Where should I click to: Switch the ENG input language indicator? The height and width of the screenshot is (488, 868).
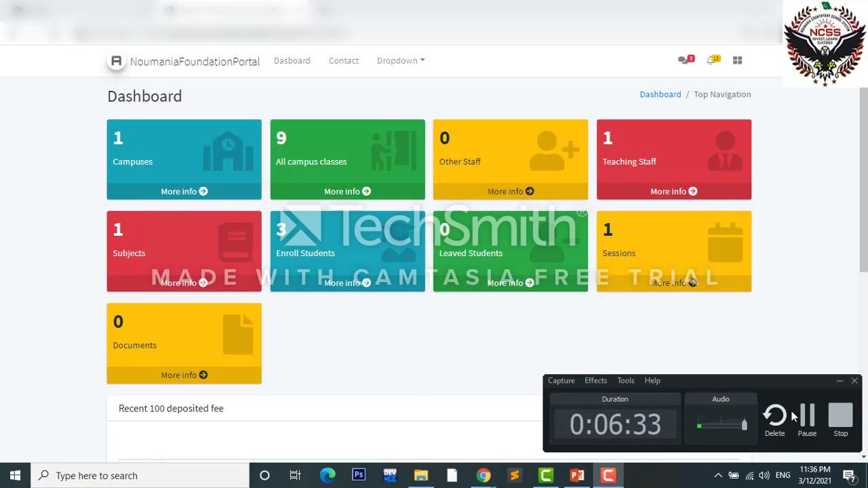783,476
